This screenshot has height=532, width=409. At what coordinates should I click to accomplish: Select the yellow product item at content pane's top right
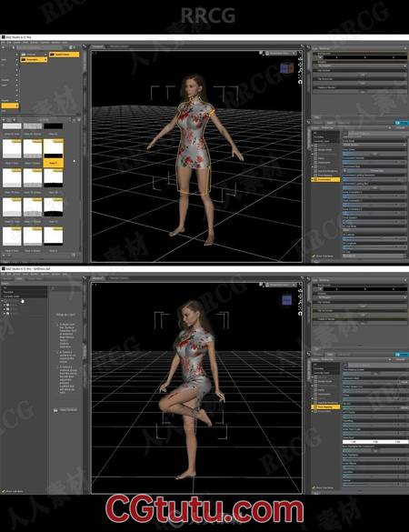(65, 55)
